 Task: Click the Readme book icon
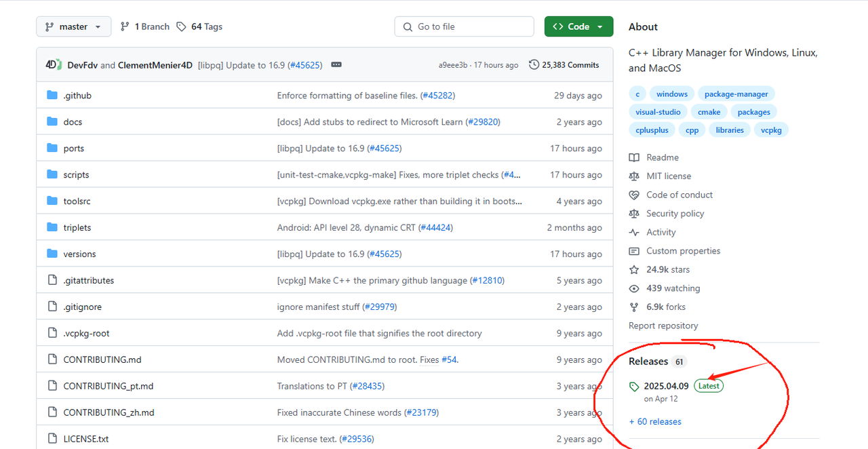634,157
